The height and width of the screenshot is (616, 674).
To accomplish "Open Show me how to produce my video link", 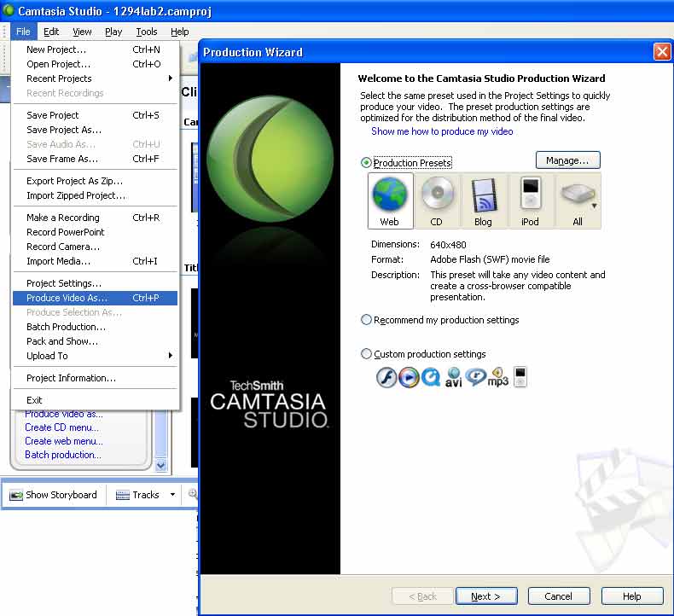I will point(442,131).
